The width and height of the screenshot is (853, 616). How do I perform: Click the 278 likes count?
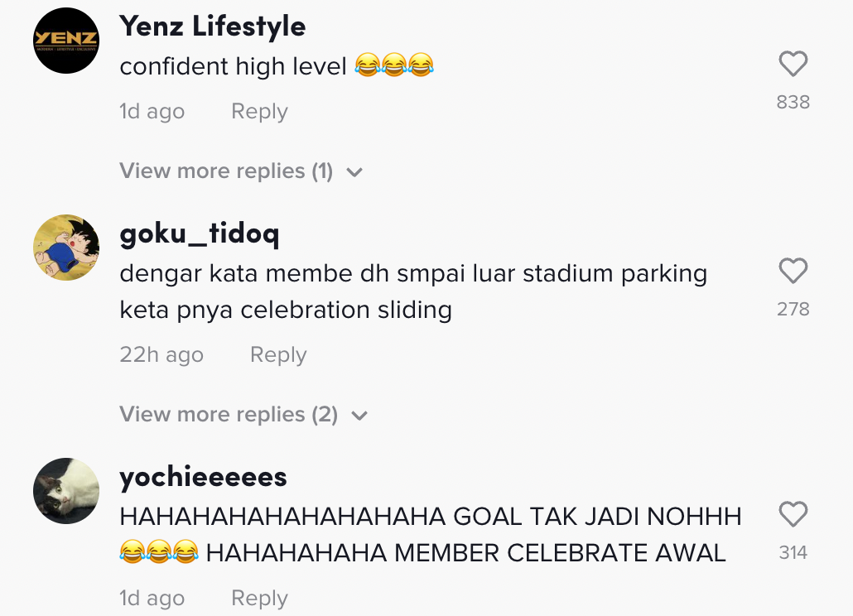[x=793, y=310]
